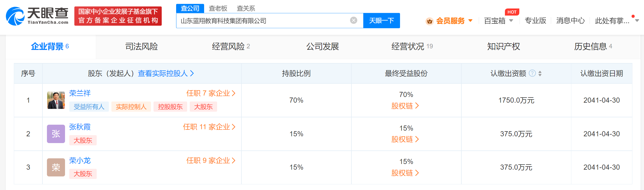Sort by 认缴出资额 using the sort arrows
Viewport: 644px width, 190px height.
tap(540, 74)
